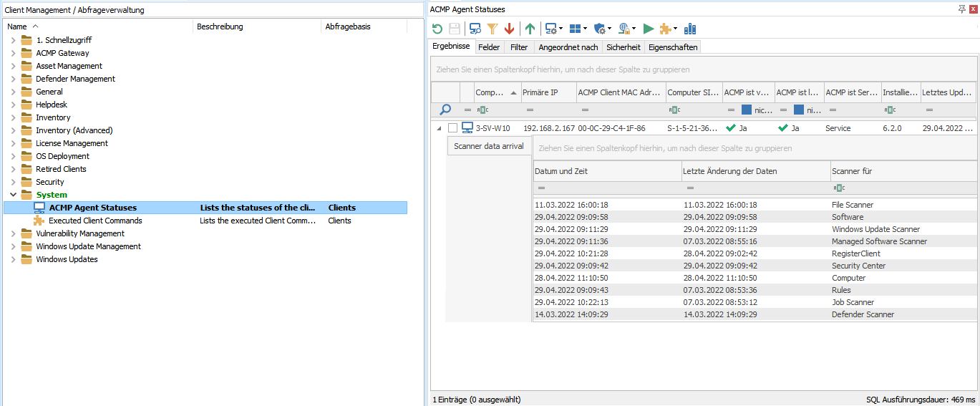Click the magnifier icon in filter row
Screen dimensions: 980x406
[x=445, y=110]
